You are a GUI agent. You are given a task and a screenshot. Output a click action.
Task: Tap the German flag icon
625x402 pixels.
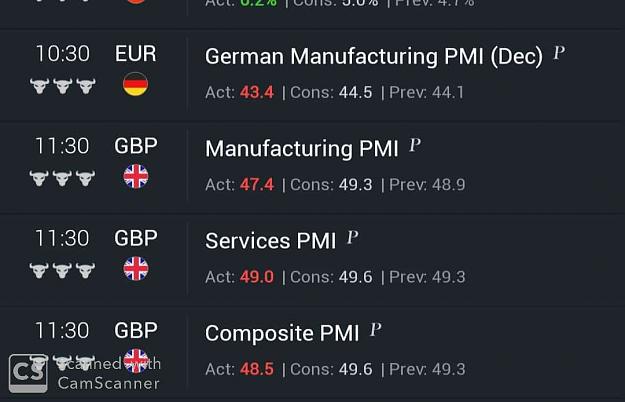point(136,84)
